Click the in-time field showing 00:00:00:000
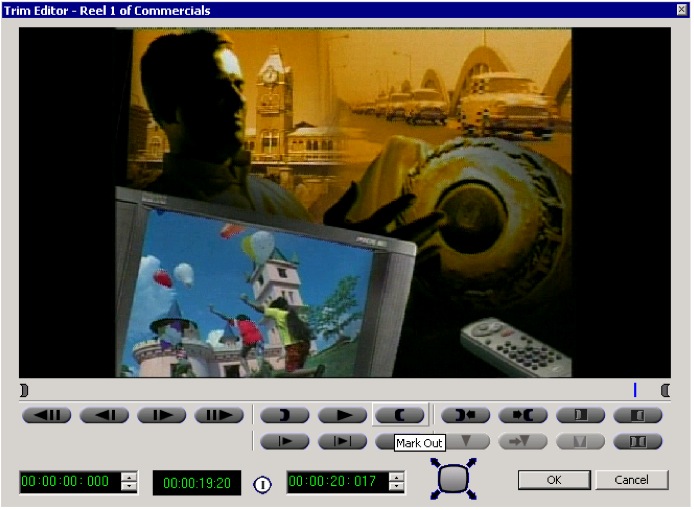This screenshot has width=694, height=510. 70,482
